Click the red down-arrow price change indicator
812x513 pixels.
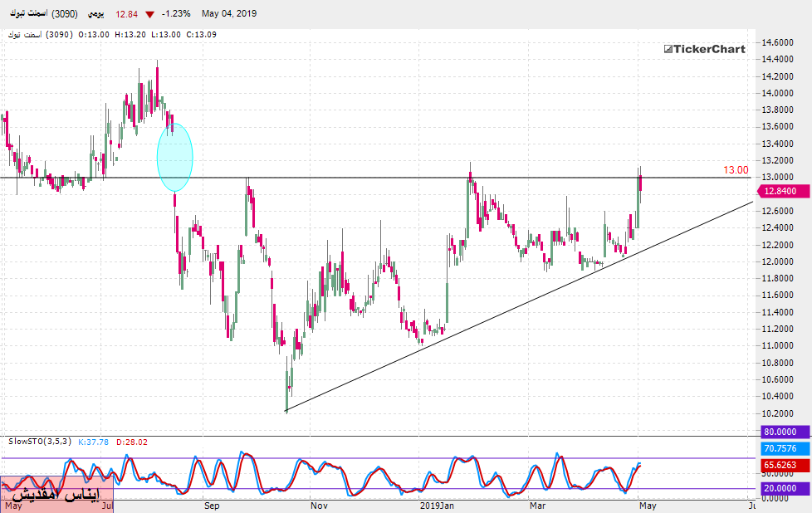point(149,14)
